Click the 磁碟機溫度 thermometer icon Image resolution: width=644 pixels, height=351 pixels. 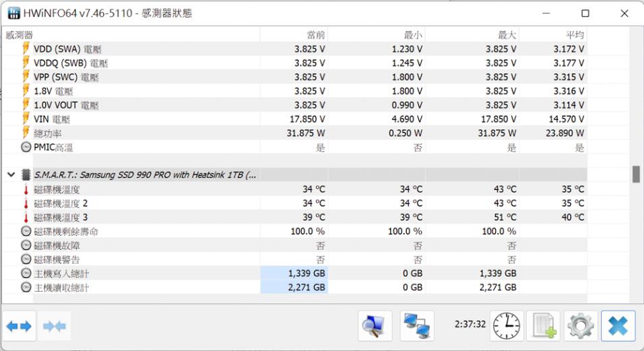click(26, 190)
